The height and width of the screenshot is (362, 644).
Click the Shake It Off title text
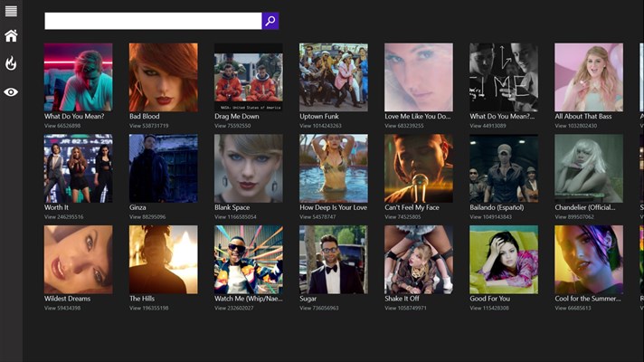(402, 299)
